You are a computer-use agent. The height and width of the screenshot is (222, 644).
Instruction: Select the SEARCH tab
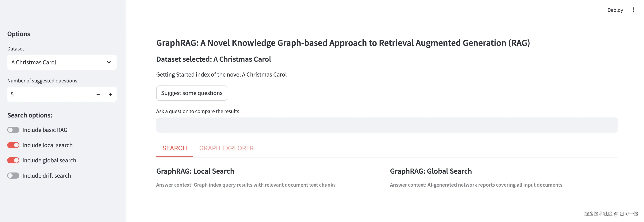pos(174,148)
